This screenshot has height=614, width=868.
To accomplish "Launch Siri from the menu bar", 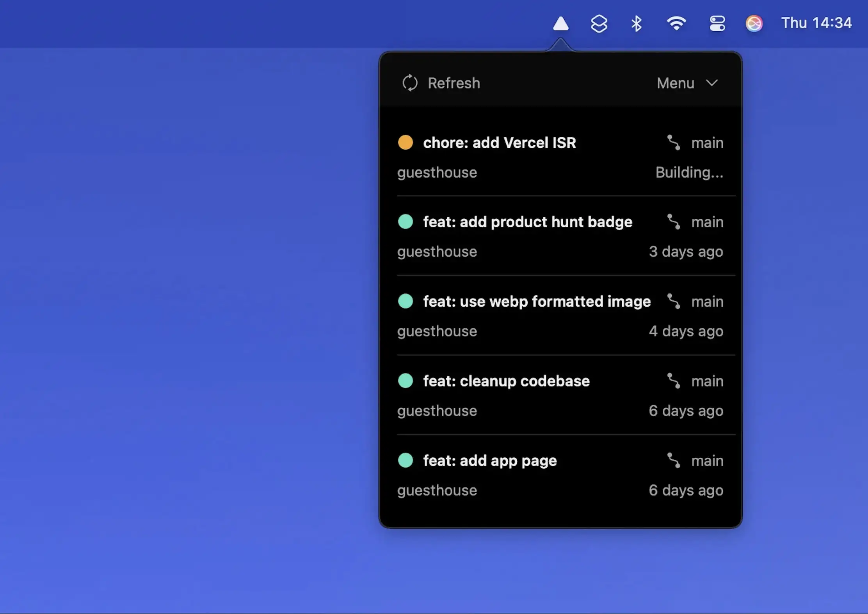I will [x=754, y=23].
